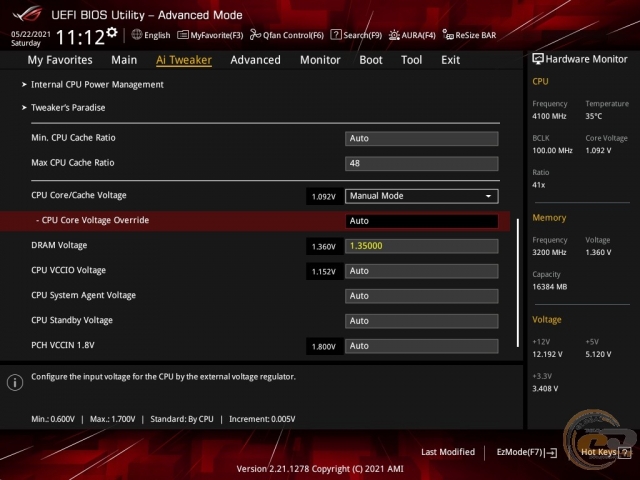Viewport: 640px width, 480px height.
Task: Open Search(F9) tool
Action: tap(356, 35)
